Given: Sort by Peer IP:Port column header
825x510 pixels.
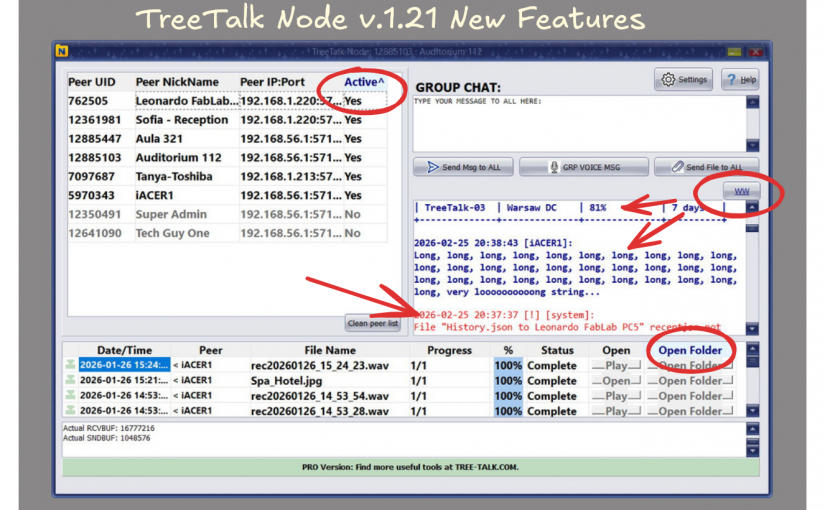Looking at the screenshot, I should 272,82.
